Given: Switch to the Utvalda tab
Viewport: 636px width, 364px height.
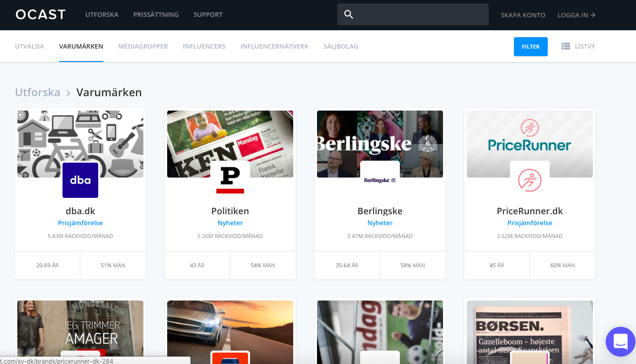Looking at the screenshot, I should 29,46.
